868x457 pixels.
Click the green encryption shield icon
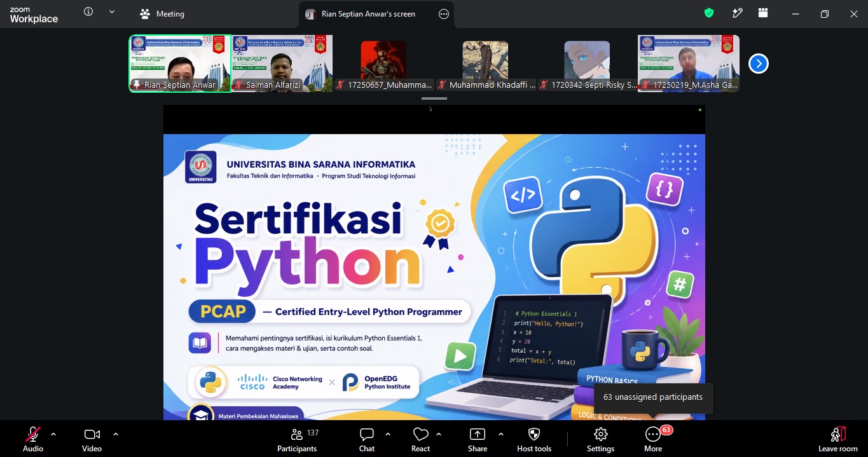(709, 13)
